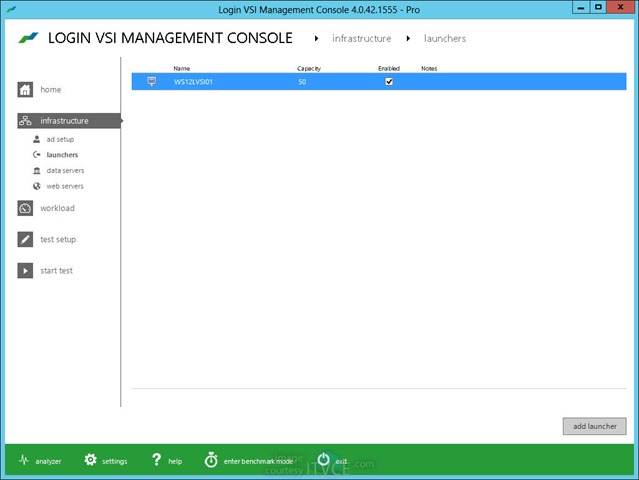The height and width of the screenshot is (480, 639).
Task: Click the app icon in the title bar
Action: 11,9
